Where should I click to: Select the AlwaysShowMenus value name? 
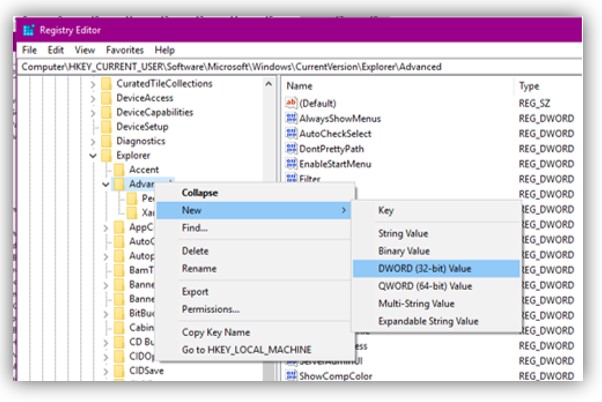pos(340,118)
